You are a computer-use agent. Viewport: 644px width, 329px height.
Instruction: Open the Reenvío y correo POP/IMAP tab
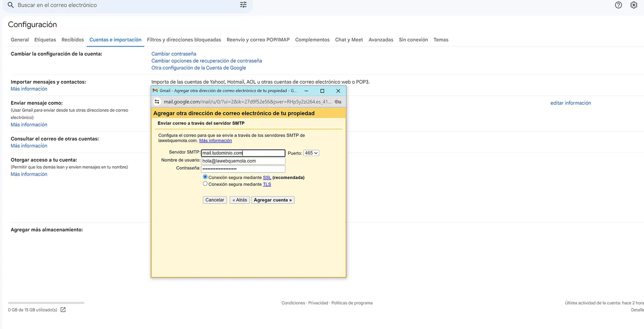click(x=258, y=40)
